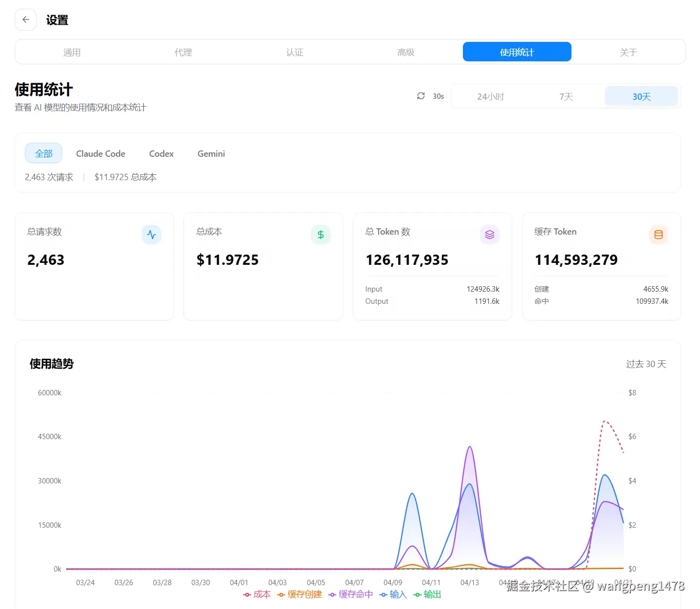Go to the 高级 tab
The width and height of the screenshot is (700, 609).
click(x=405, y=52)
